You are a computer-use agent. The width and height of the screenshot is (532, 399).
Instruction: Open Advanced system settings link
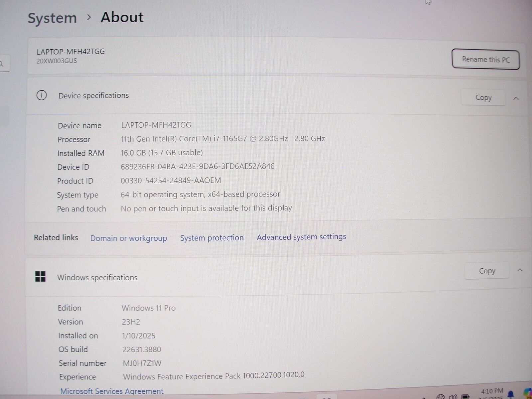point(301,237)
